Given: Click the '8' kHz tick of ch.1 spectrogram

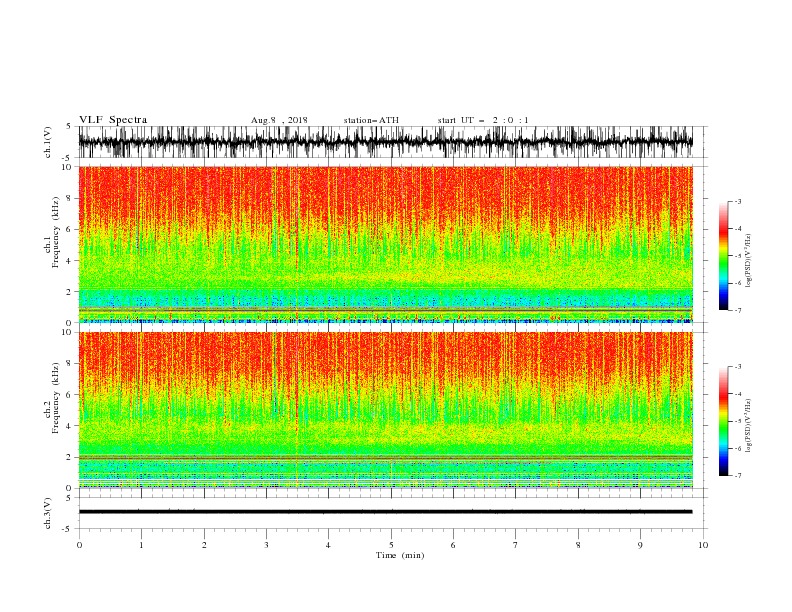Looking at the screenshot, I should [x=70, y=198].
